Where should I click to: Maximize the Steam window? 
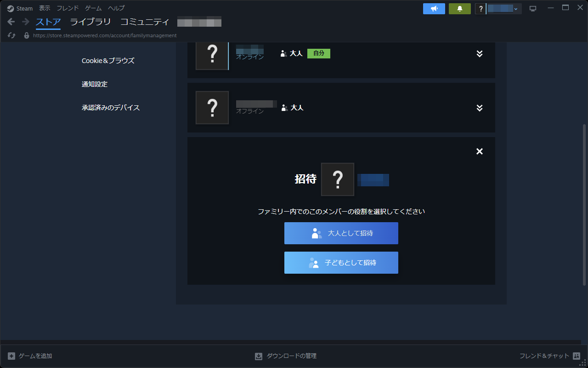(x=565, y=8)
